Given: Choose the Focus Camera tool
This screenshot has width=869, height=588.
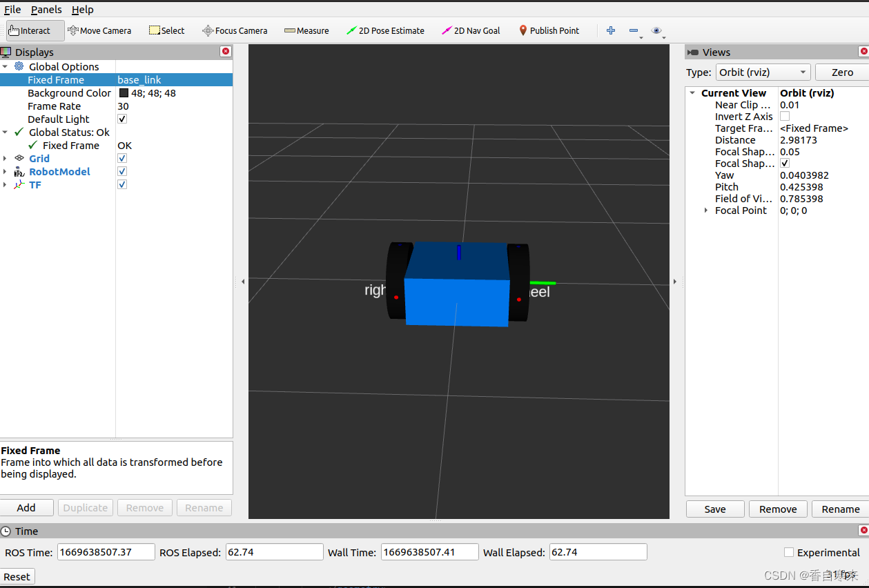Looking at the screenshot, I should click(x=235, y=30).
